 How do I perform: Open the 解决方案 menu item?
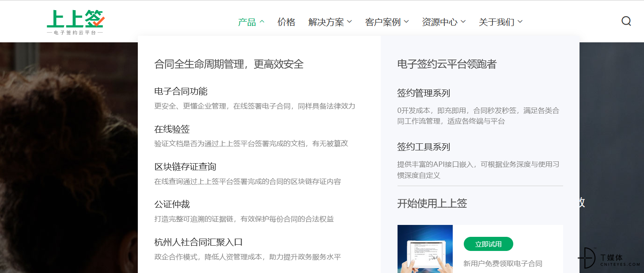[326, 22]
